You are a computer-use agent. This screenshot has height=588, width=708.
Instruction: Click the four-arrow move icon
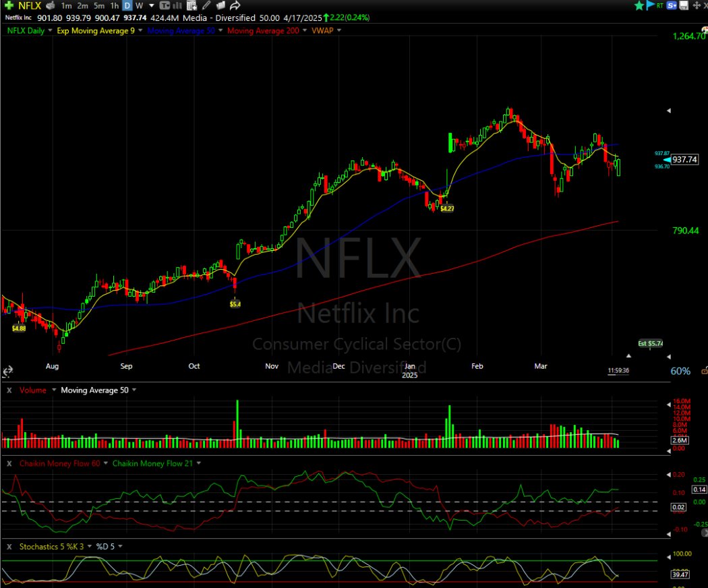pyautogui.click(x=697, y=5)
